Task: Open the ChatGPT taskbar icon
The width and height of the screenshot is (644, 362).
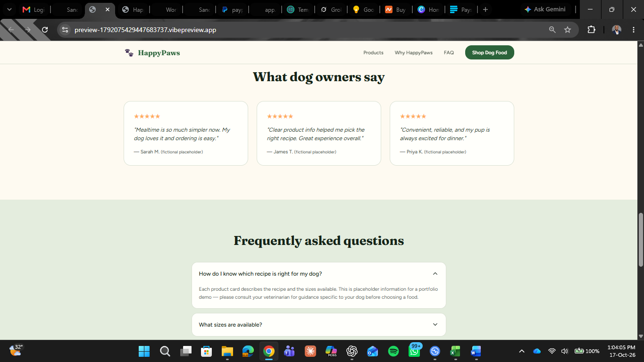Action: tap(351, 351)
